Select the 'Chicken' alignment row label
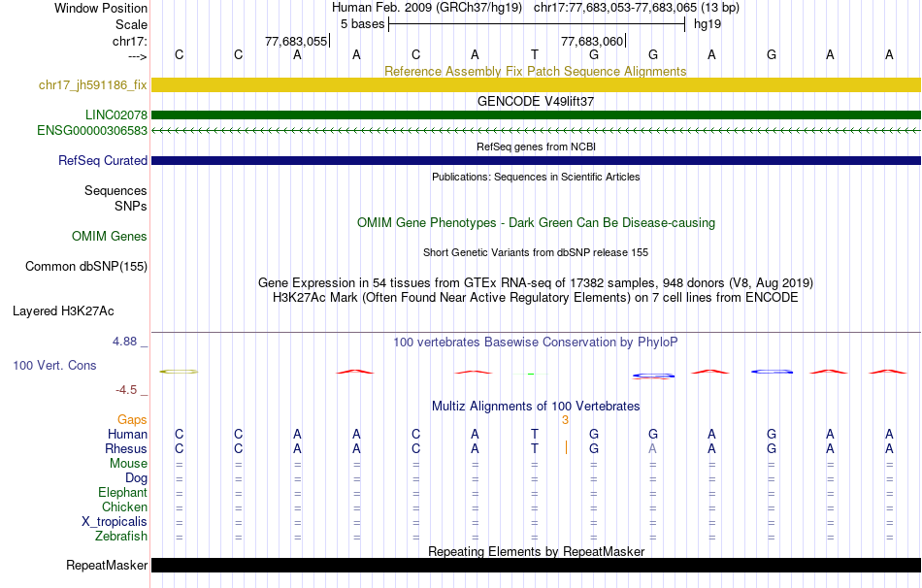Image resolution: width=922 pixels, height=588 pixels. pyautogui.click(x=124, y=506)
